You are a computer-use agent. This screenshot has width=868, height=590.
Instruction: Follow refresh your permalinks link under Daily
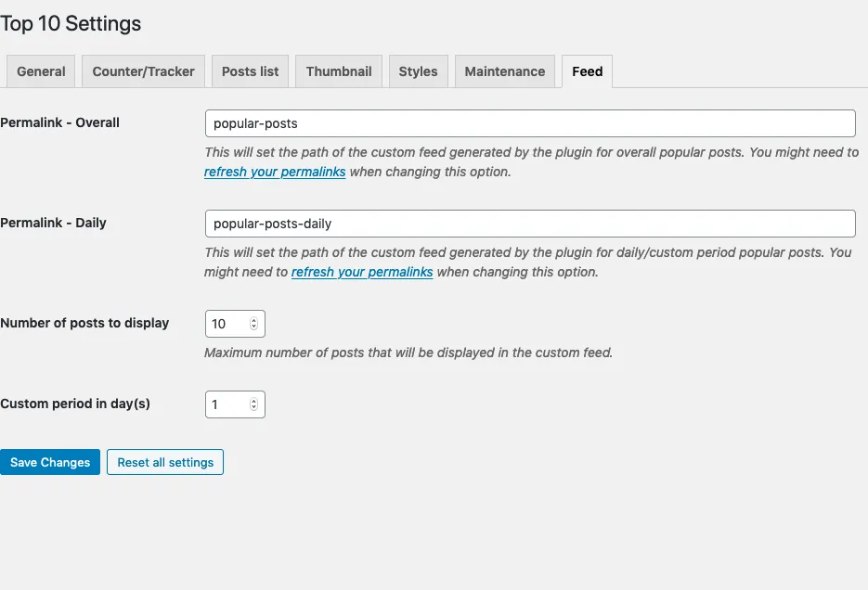pos(362,273)
